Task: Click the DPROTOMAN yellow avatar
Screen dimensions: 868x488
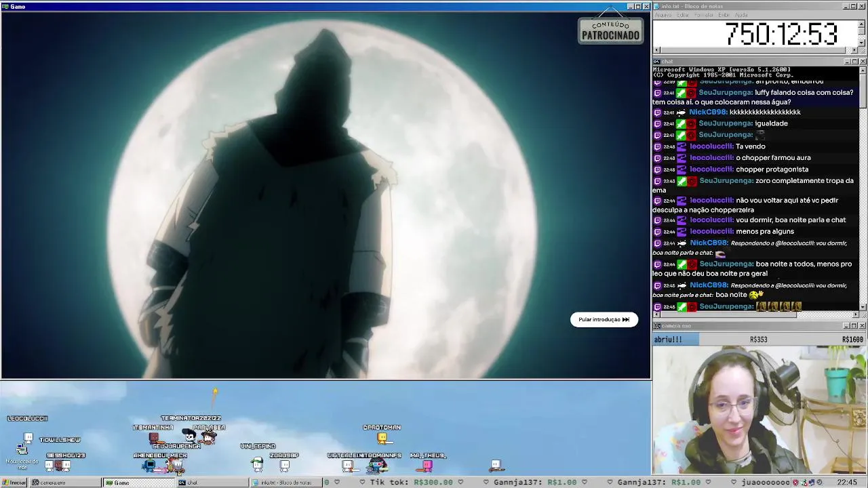Action: click(x=382, y=438)
